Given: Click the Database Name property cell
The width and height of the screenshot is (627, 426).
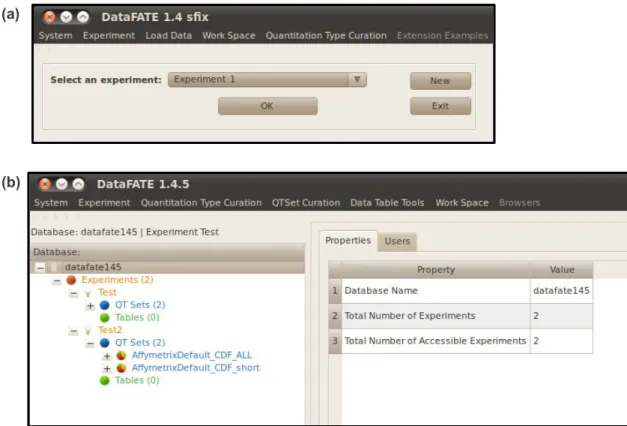Looking at the screenshot, I should pyautogui.click(x=436, y=291).
